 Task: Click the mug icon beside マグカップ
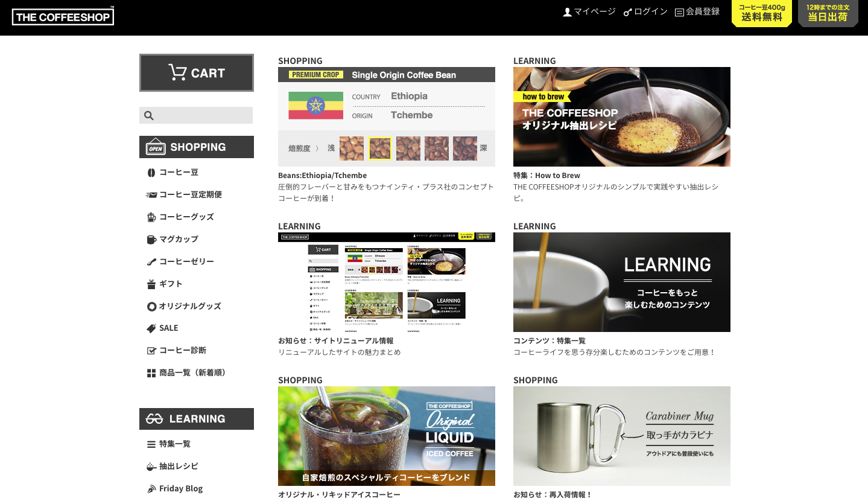click(151, 240)
